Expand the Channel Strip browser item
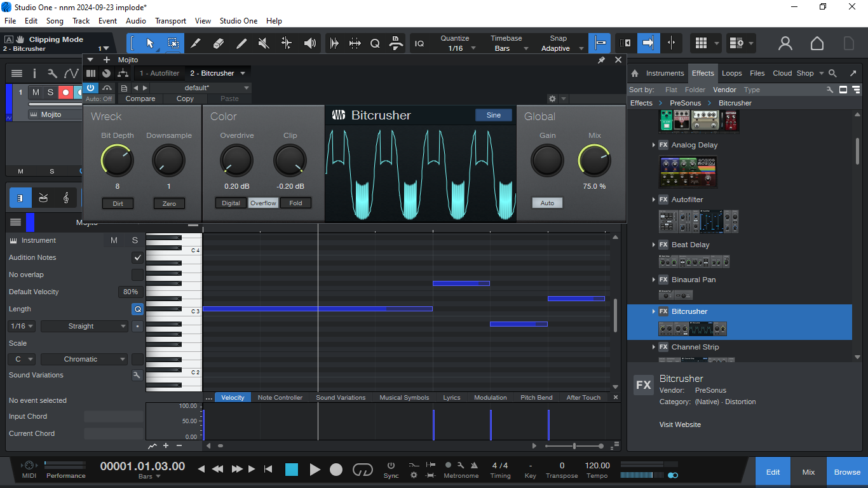 click(654, 347)
